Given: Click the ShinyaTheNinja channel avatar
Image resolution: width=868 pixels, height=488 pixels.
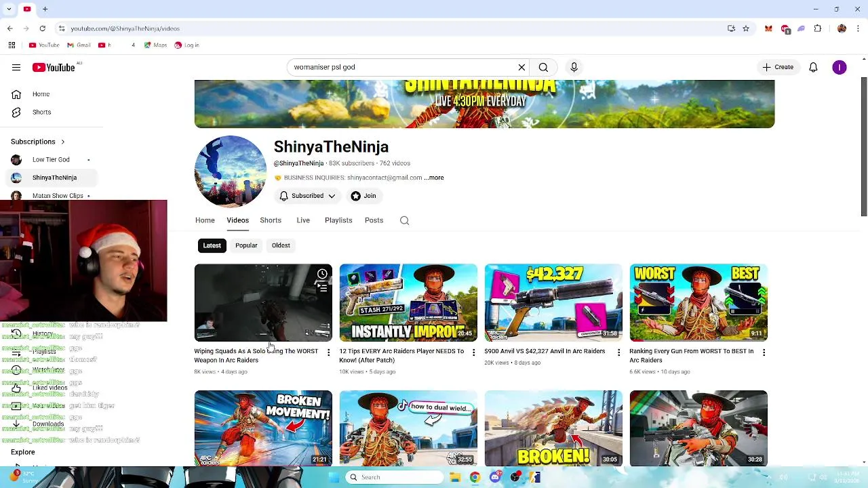Looking at the screenshot, I should (231, 171).
